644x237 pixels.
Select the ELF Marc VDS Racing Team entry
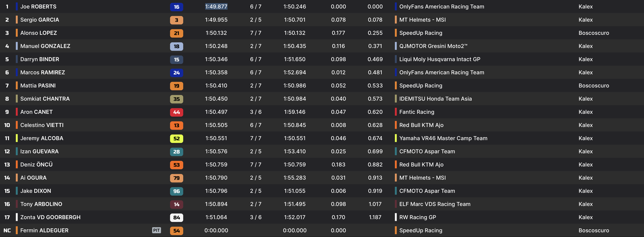click(x=435, y=204)
